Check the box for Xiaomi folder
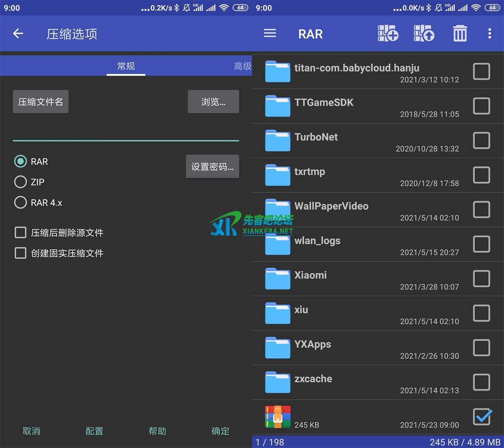Screen dimensions: 504x448 click(x=481, y=279)
